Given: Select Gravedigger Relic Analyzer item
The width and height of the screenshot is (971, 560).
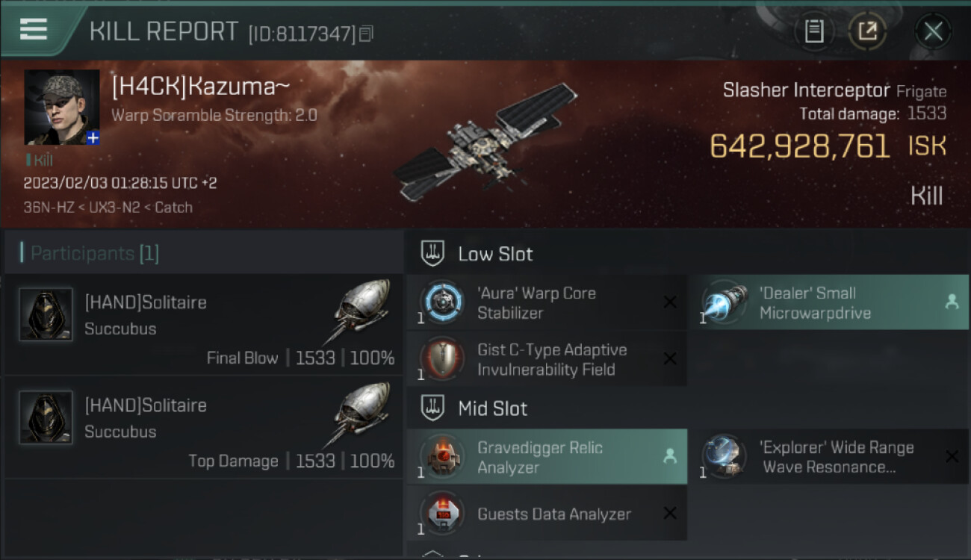Looking at the screenshot, I should pos(547,457).
